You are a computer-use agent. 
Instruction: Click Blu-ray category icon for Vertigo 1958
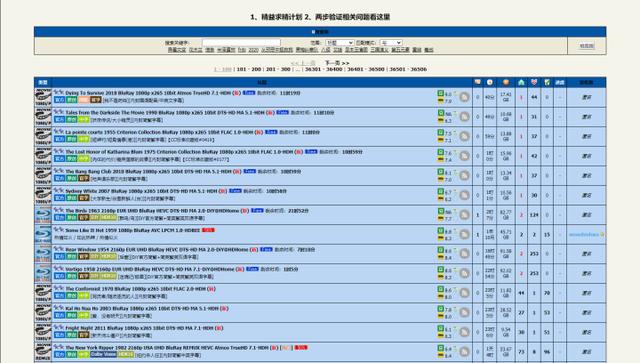coord(43,273)
